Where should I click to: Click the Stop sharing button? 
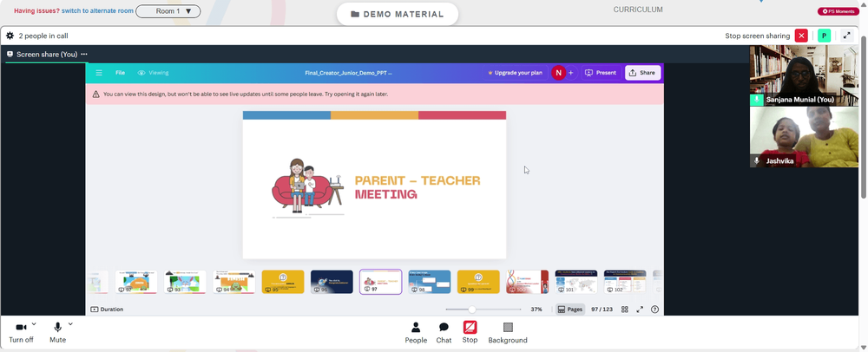tap(470, 332)
